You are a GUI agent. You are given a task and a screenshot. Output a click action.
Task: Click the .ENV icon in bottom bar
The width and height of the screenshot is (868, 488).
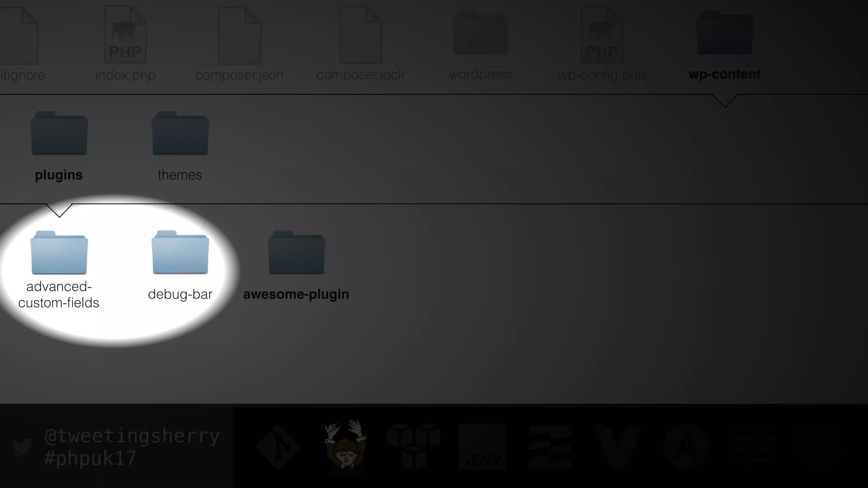(482, 447)
